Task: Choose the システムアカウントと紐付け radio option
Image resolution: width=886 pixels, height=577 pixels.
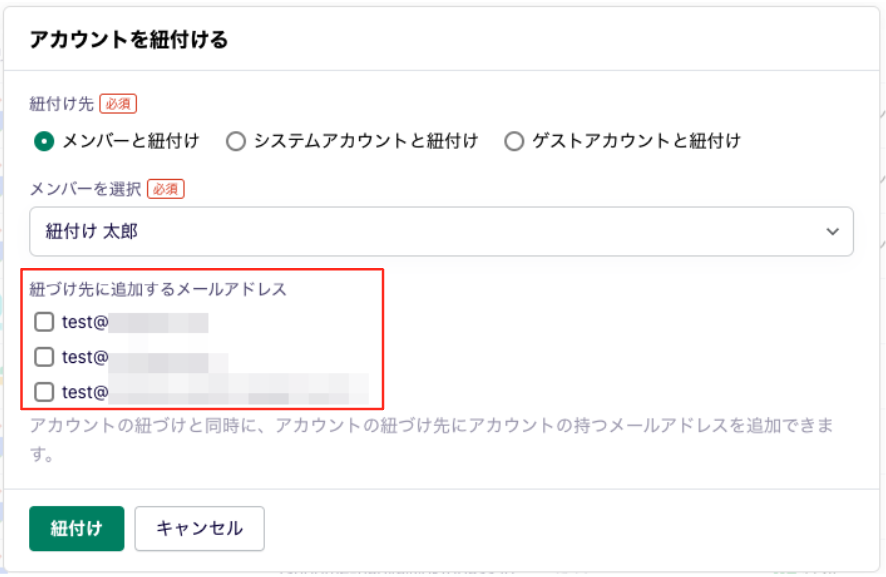Action: coord(236,141)
